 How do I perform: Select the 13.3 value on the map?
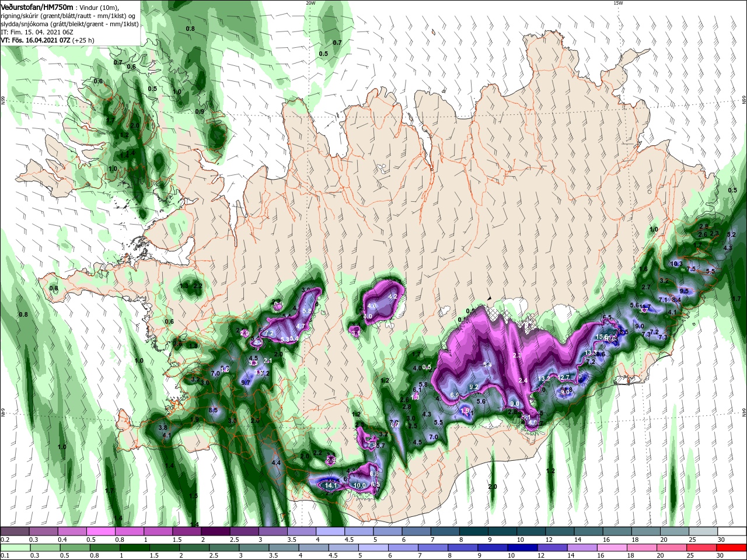click(591, 353)
